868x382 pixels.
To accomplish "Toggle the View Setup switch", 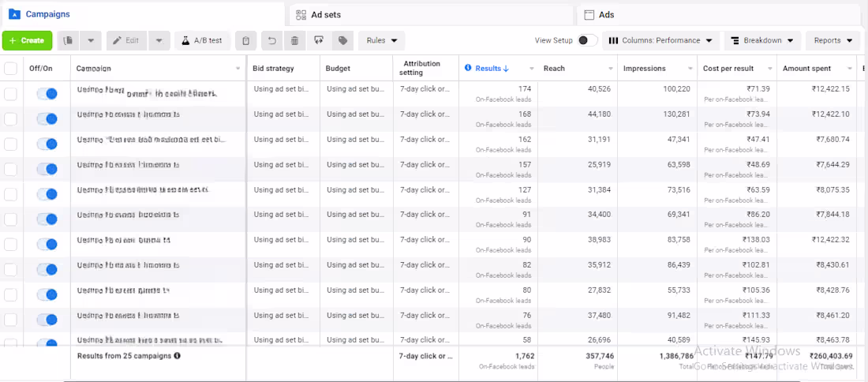I will point(587,40).
